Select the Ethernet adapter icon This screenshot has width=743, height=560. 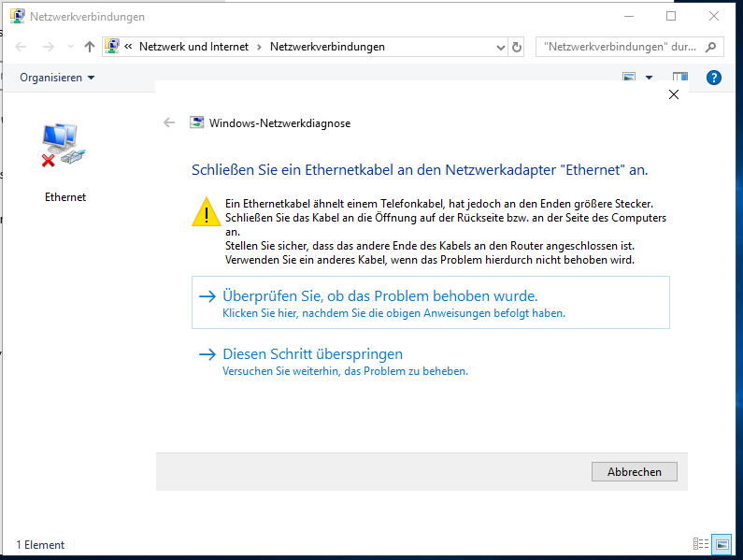pos(64,145)
